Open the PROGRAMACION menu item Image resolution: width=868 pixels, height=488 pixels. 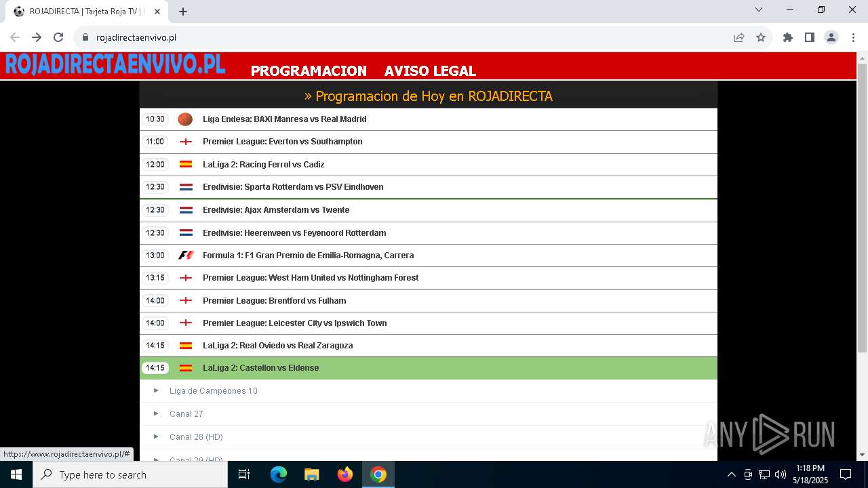[x=309, y=70]
